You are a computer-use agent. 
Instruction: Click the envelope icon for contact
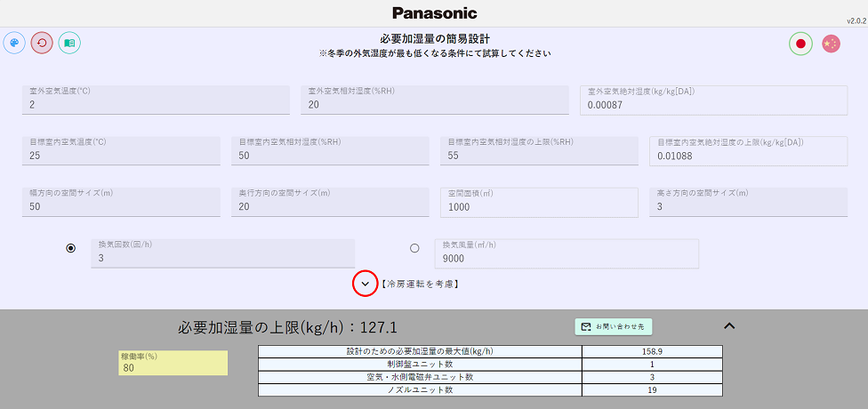click(x=586, y=326)
